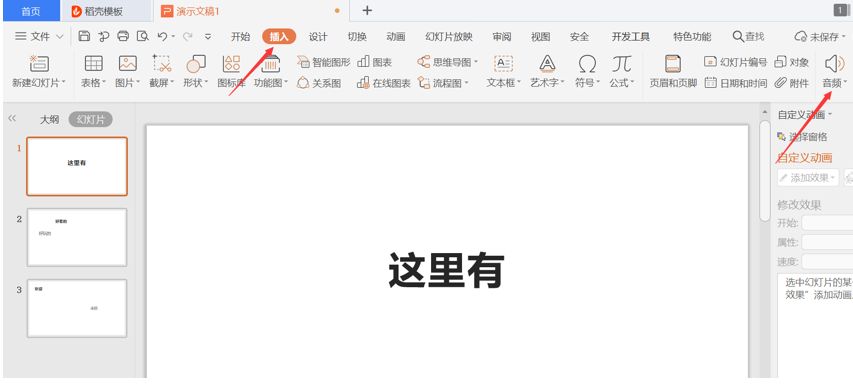The image size is (853, 387).
Task: Switch slide panel to 幻灯片 view
Action: (90, 119)
